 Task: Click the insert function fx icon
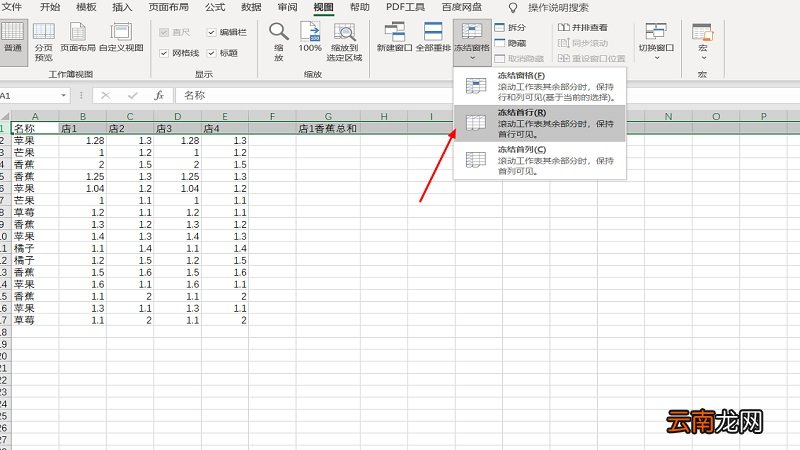(x=159, y=95)
